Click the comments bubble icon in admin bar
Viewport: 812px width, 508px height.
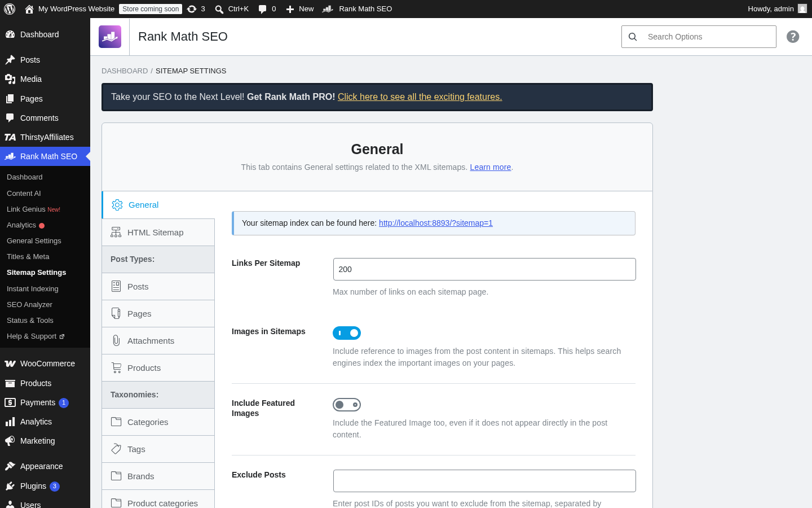(x=262, y=9)
